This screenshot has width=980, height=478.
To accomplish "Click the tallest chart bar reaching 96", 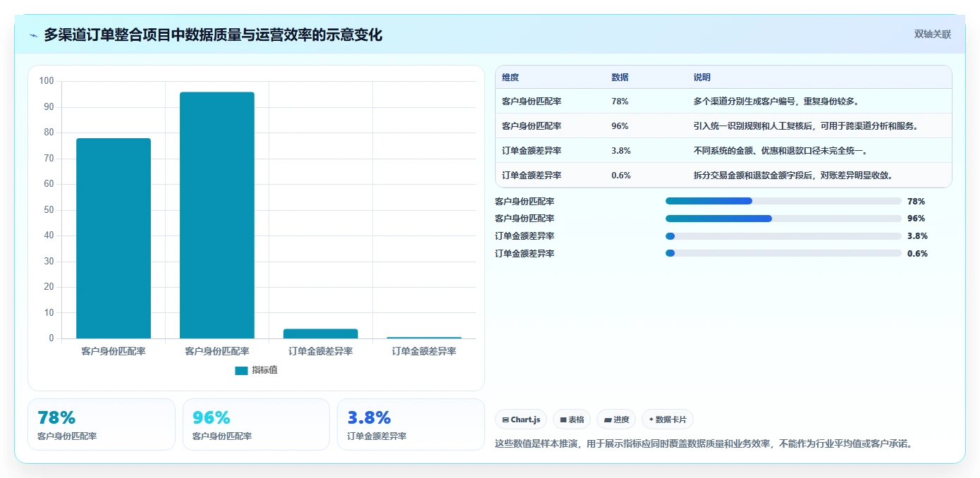I will 217,215.
